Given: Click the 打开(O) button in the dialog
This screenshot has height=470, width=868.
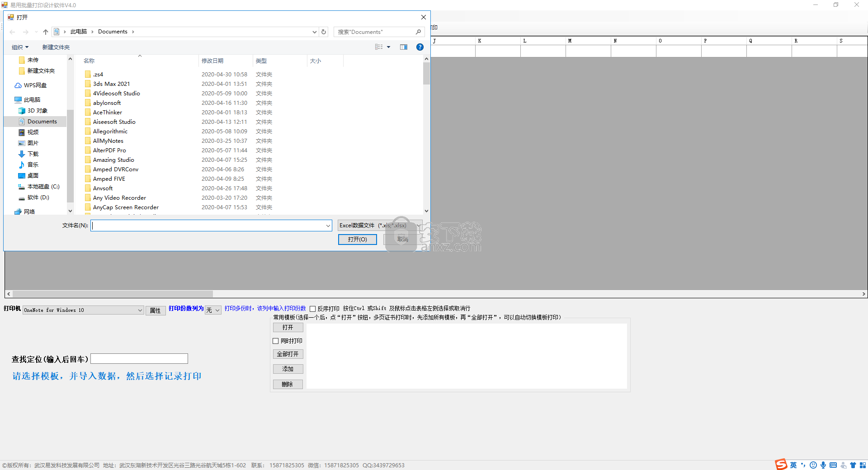Looking at the screenshot, I should (x=358, y=240).
